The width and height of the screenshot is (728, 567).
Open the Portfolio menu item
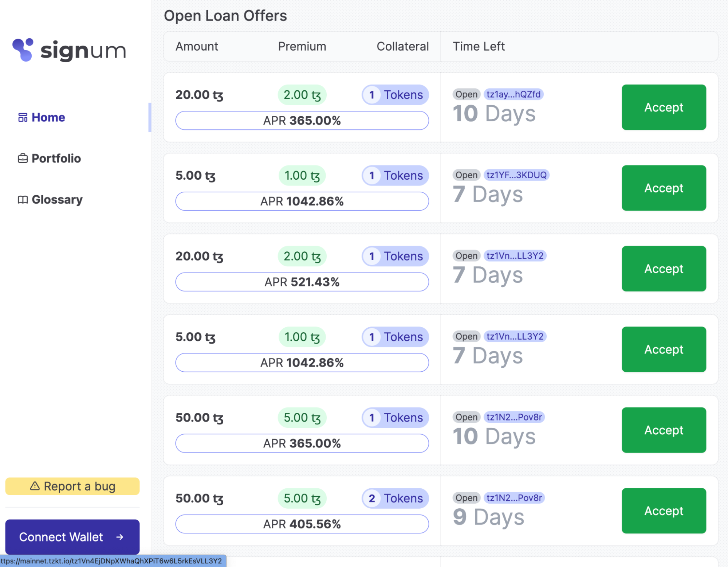(x=56, y=158)
